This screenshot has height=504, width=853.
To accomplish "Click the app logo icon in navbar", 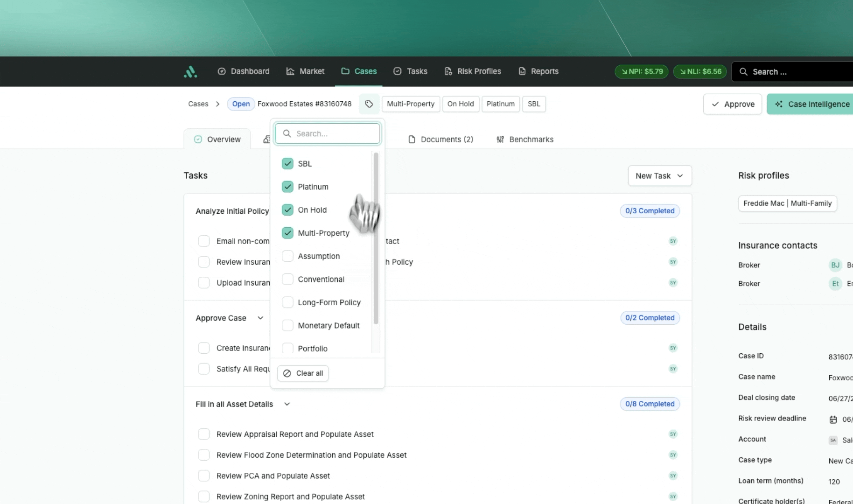I will 190,71.
